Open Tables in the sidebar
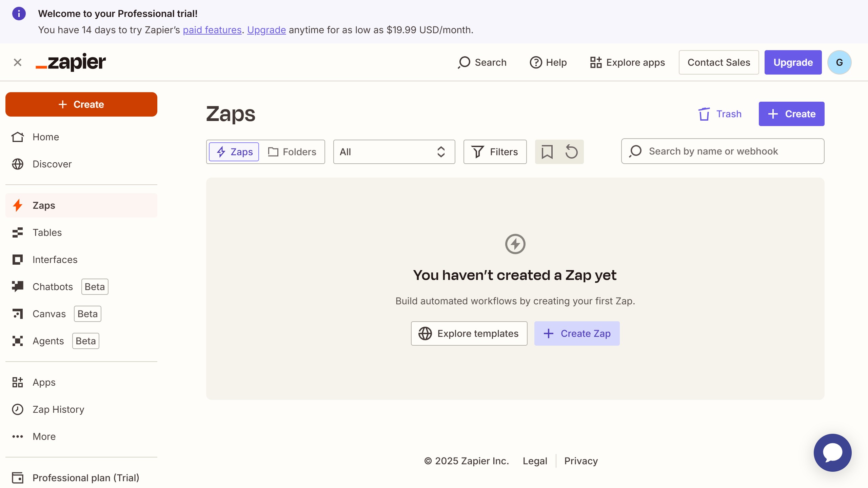Viewport: 868px width, 488px height. (47, 232)
